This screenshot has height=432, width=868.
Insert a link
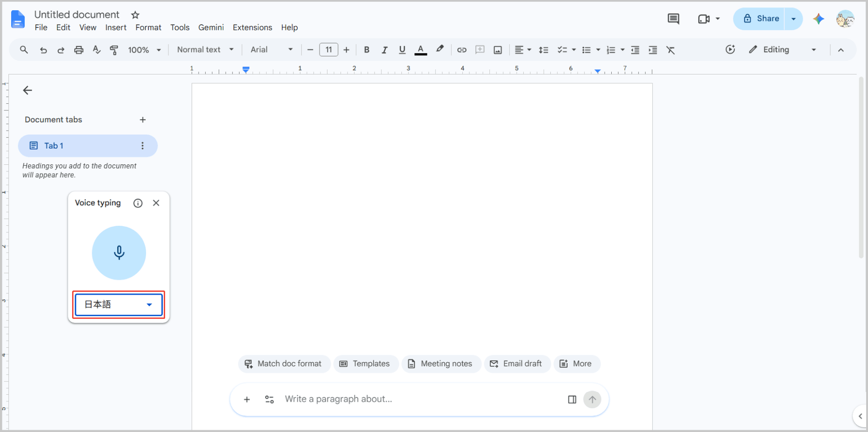(x=461, y=50)
